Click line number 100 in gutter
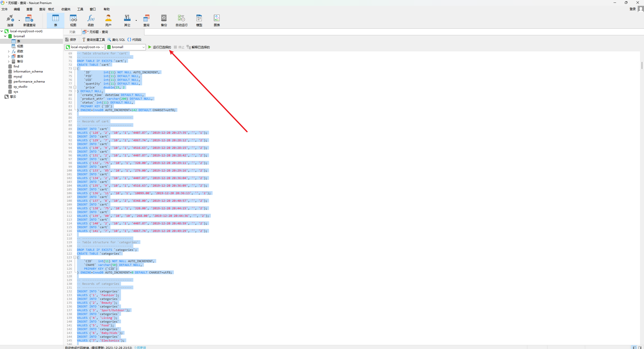 69,170
